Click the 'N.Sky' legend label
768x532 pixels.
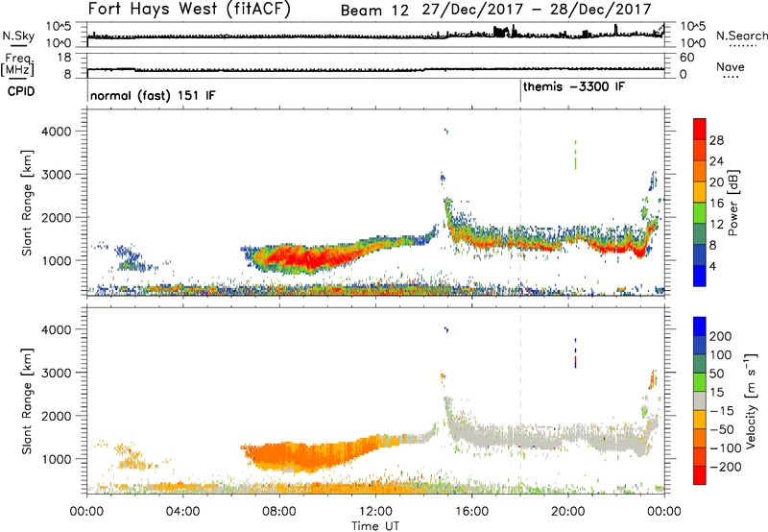[18, 36]
